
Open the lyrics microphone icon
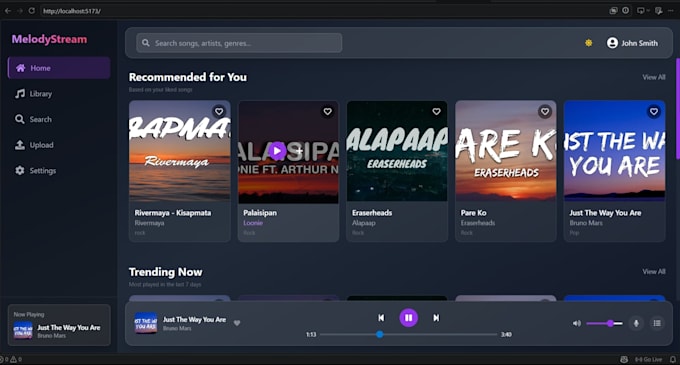point(636,323)
